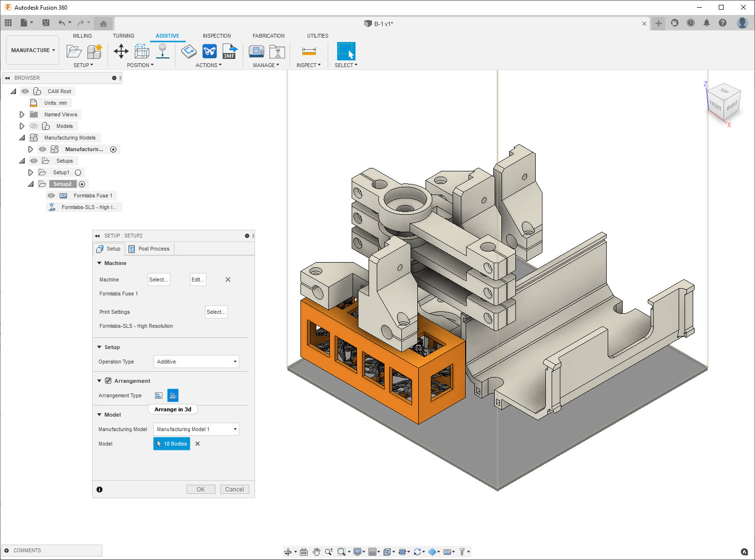
Task: Redo the last action
Action: pos(81,23)
